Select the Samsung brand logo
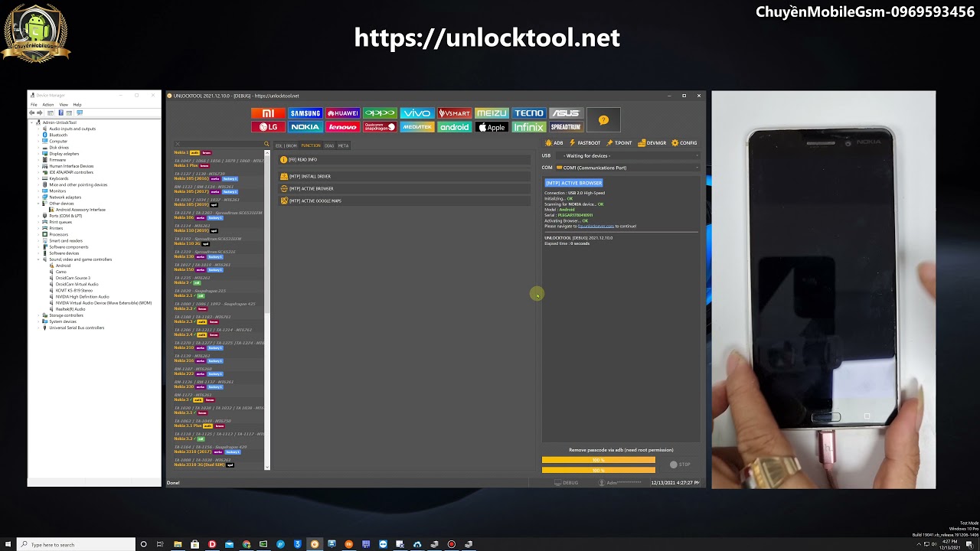Image resolution: width=980 pixels, height=551 pixels. 305,113
